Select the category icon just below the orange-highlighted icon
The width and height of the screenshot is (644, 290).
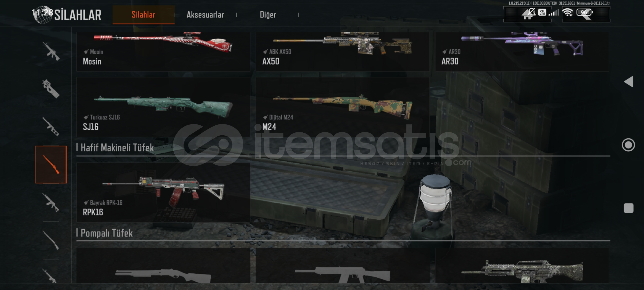pos(51,202)
